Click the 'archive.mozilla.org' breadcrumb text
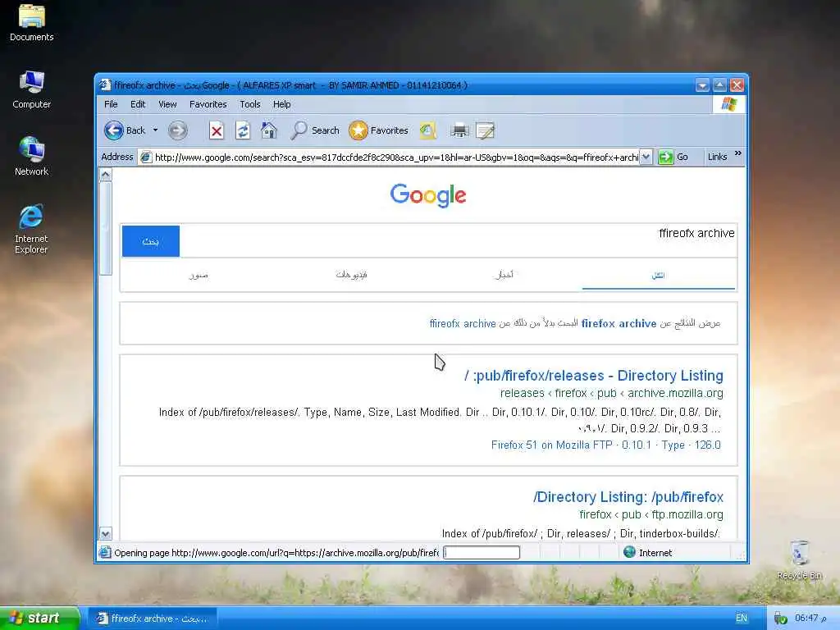Screen dimensions: 840x630 675,393
